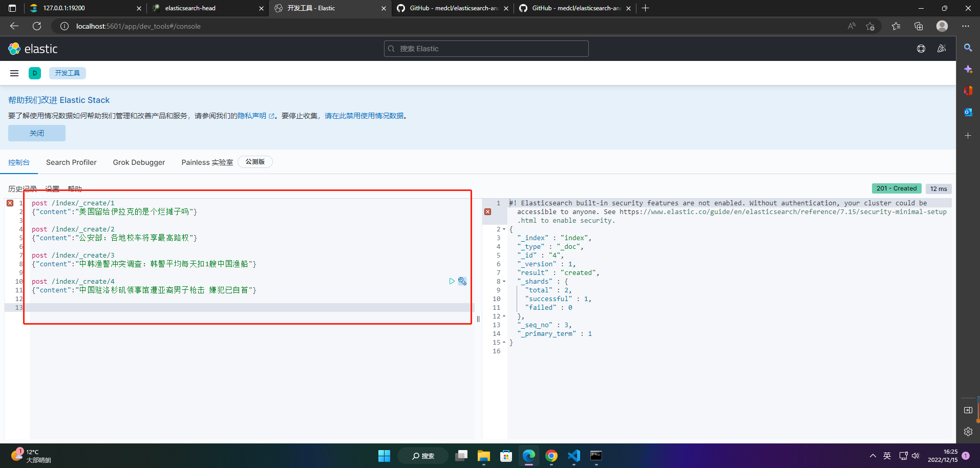Switch to the first GitHub medcl browser tab
The height and width of the screenshot is (468, 980).
click(453, 8)
